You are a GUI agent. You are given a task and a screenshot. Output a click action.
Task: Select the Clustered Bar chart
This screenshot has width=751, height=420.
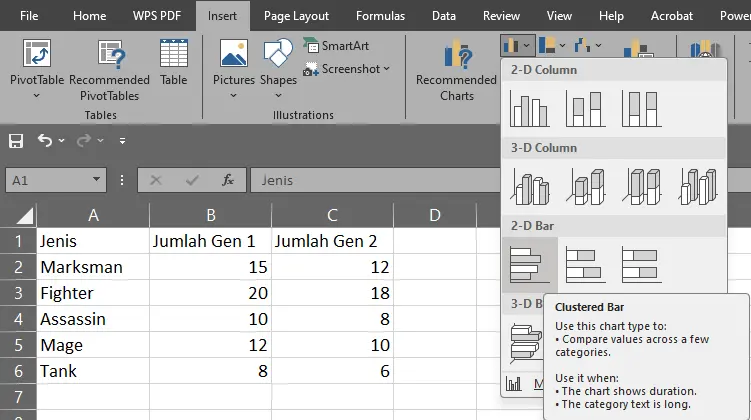click(530, 265)
